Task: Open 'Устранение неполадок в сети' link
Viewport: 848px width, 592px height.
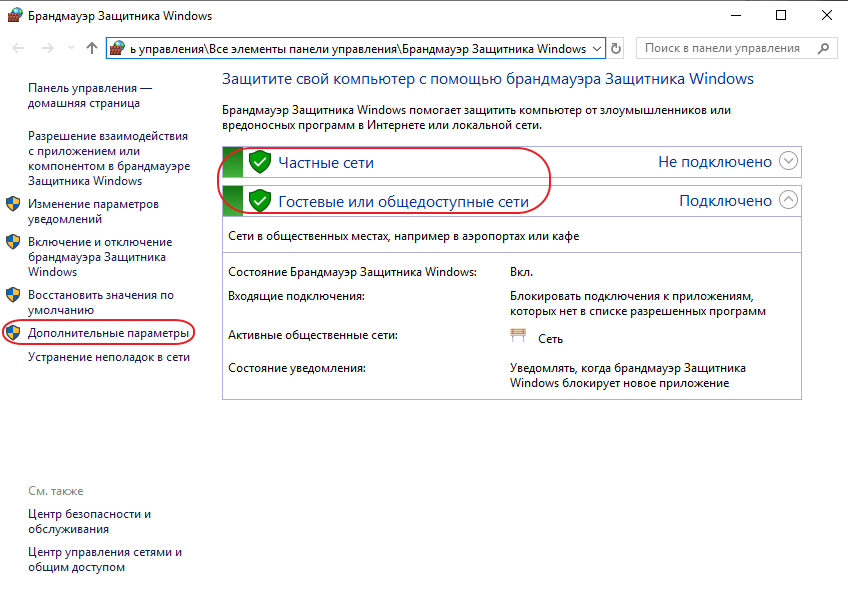Action: (x=109, y=357)
